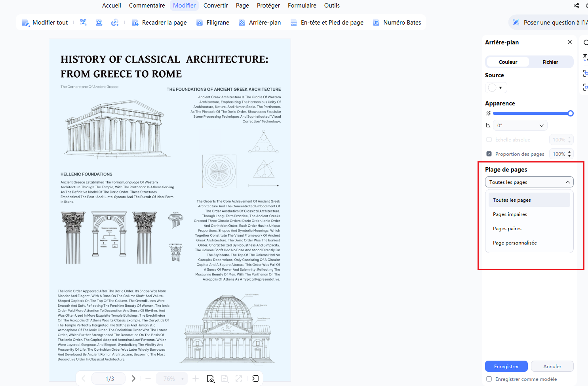This screenshot has width=588, height=386.
Task: Switch to the Fichier tab
Action: click(550, 62)
